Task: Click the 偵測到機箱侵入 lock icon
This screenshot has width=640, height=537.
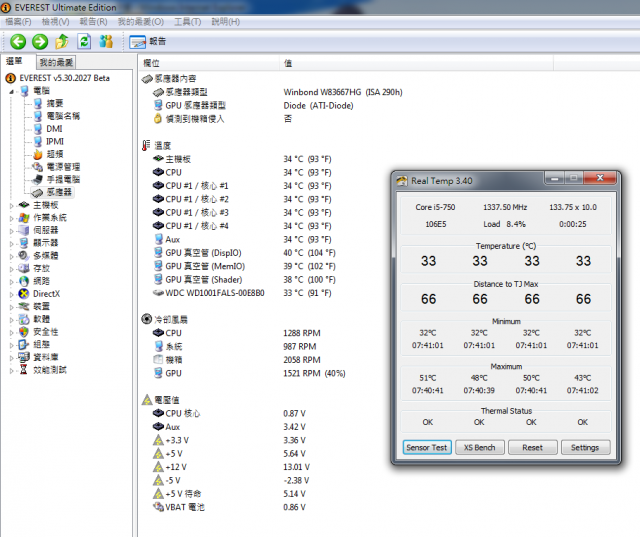Action: point(158,118)
